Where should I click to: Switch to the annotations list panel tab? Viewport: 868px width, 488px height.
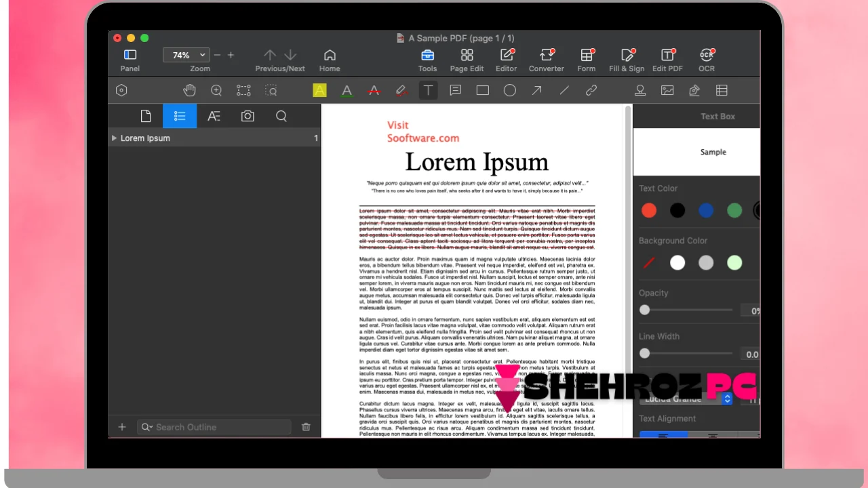tap(214, 116)
